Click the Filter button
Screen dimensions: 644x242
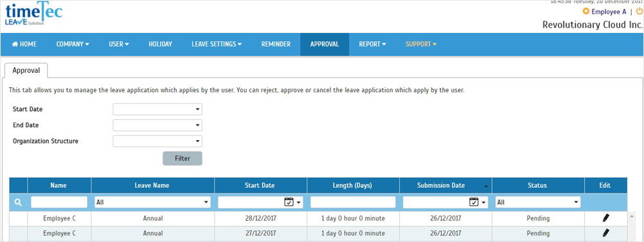pyautogui.click(x=182, y=159)
